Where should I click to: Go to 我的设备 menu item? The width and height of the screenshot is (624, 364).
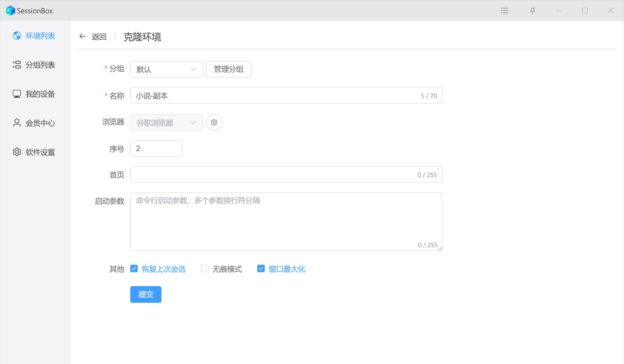[40, 94]
